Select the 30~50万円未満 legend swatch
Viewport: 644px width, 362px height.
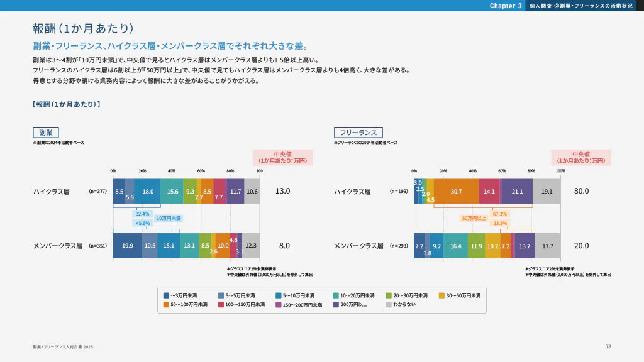click(x=442, y=295)
